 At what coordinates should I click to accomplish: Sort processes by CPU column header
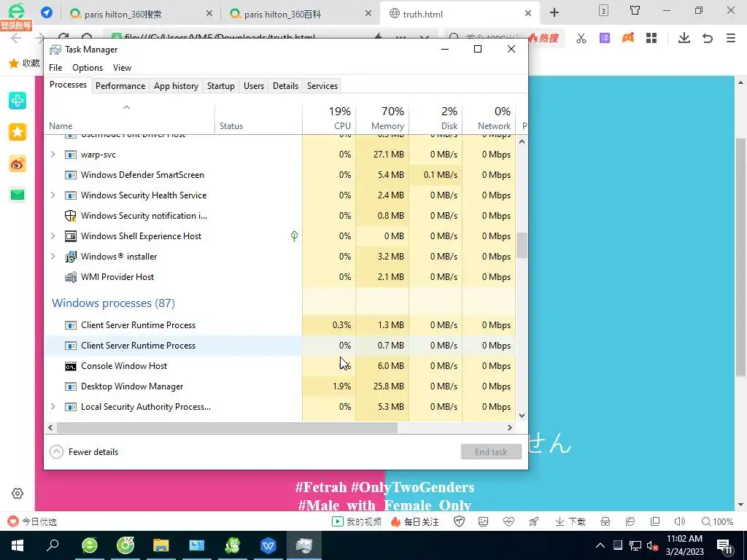point(329,118)
